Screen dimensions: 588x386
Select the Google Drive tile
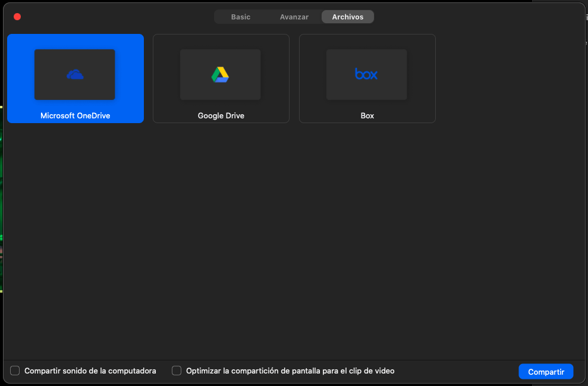pos(221,79)
